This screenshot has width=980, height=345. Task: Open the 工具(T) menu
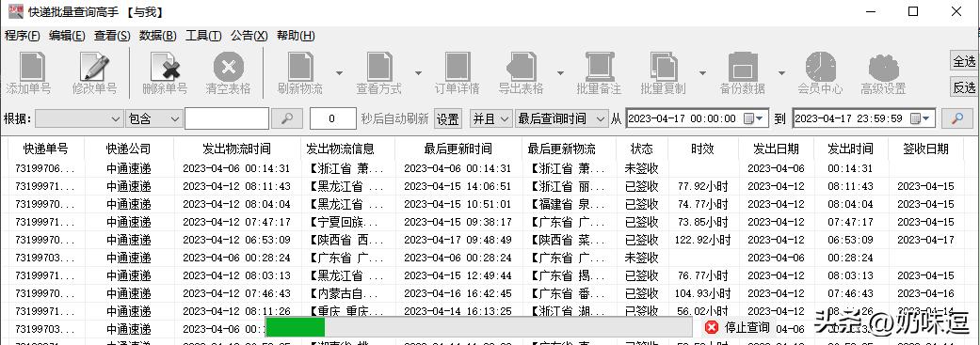pyautogui.click(x=203, y=36)
